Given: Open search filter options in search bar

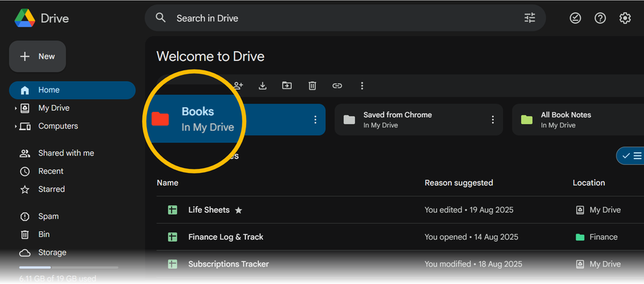Looking at the screenshot, I should 530,18.
